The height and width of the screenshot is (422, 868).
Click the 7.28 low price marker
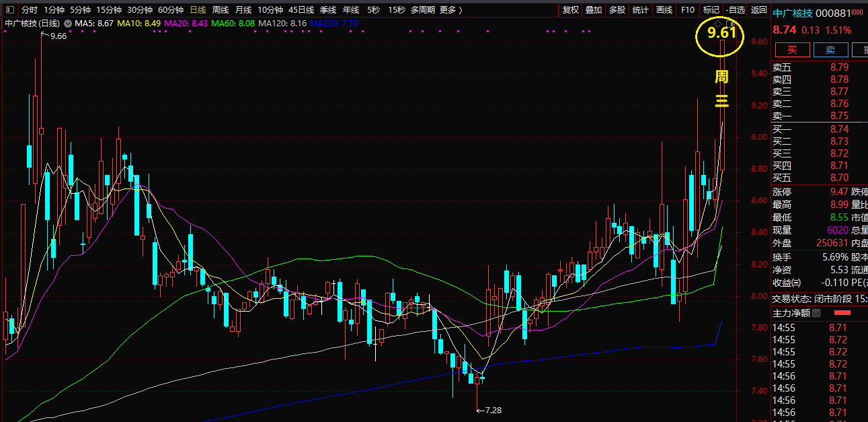493,410
